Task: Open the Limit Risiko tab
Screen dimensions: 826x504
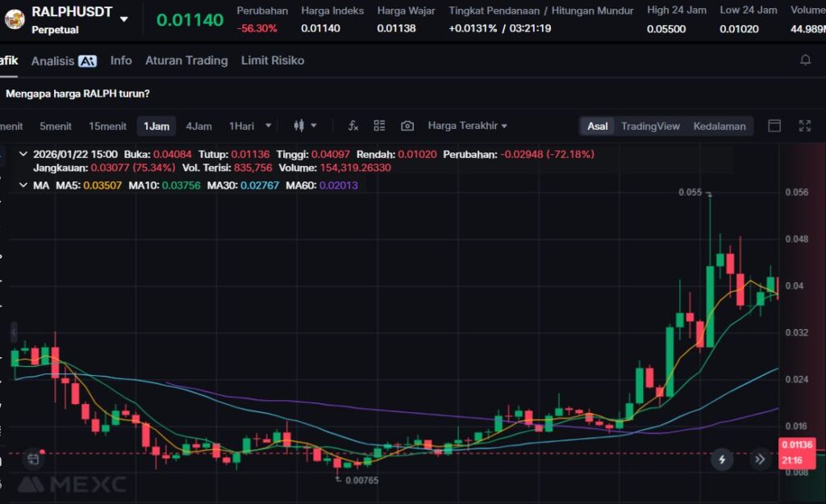Action: click(273, 60)
